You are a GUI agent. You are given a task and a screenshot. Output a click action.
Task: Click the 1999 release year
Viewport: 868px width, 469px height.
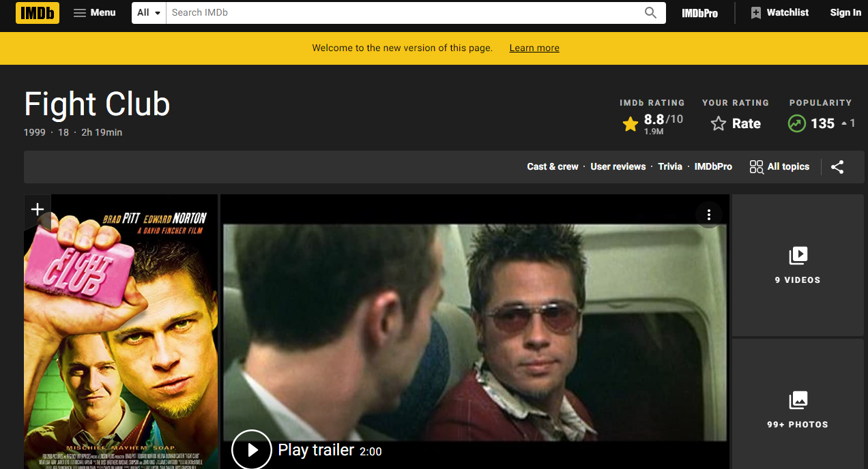click(x=34, y=132)
